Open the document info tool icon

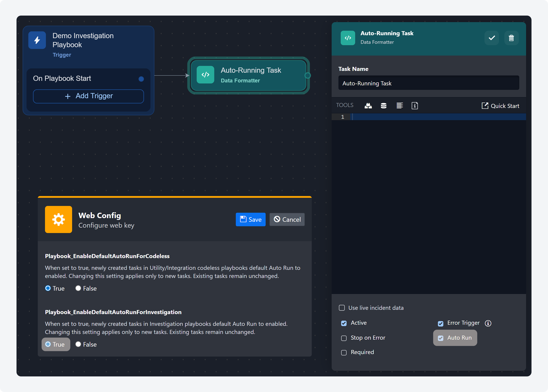tap(415, 105)
